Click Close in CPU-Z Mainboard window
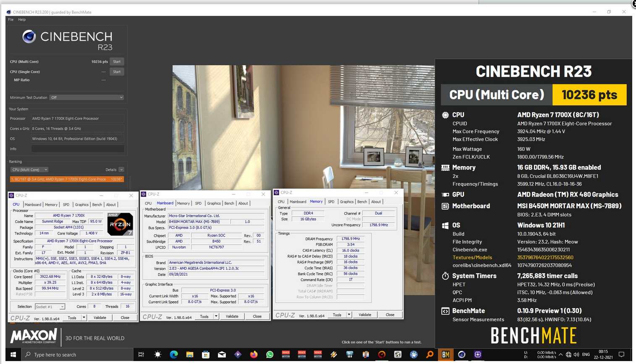 pos(257,317)
